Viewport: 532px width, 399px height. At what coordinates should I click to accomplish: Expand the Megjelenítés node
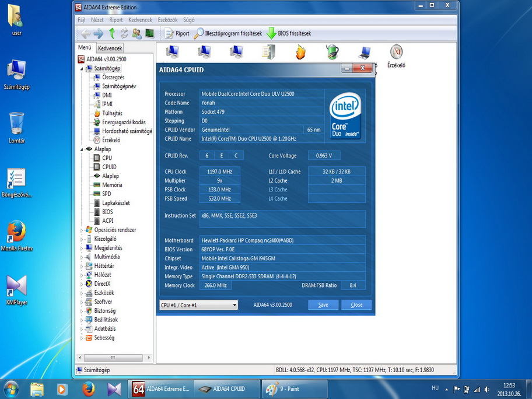(x=82, y=249)
